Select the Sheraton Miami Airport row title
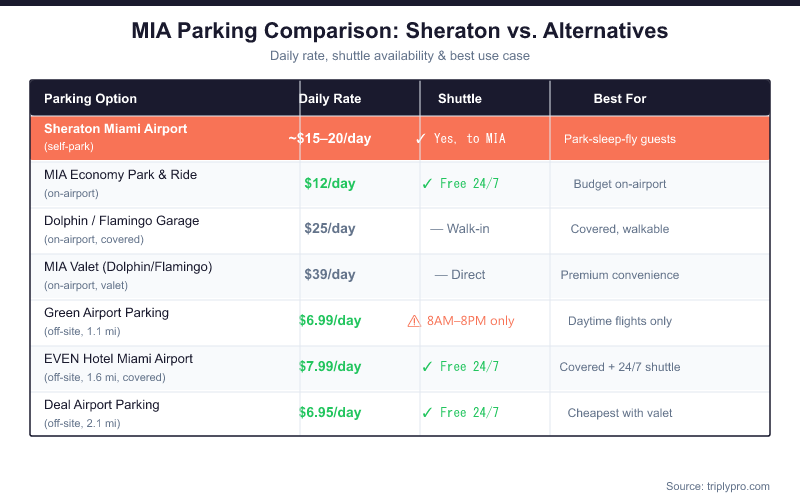Screen dimensions: 800x500 coord(116,129)
